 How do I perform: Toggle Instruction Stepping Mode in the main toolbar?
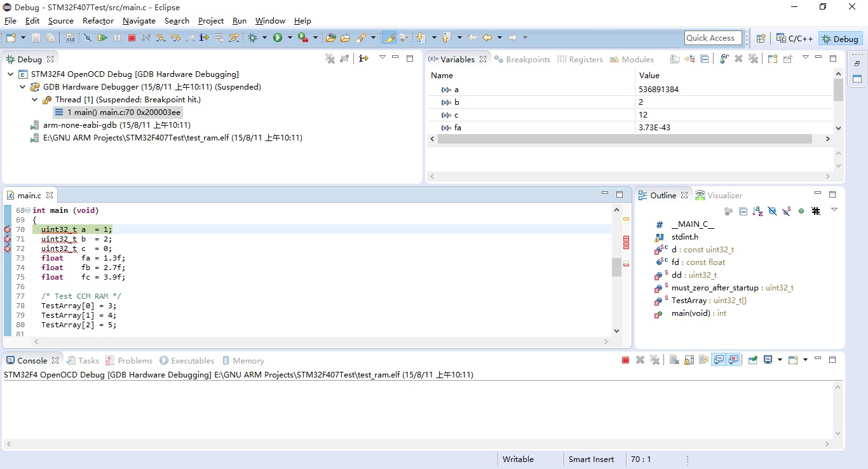pyautogui.click(x=204, y=38)
